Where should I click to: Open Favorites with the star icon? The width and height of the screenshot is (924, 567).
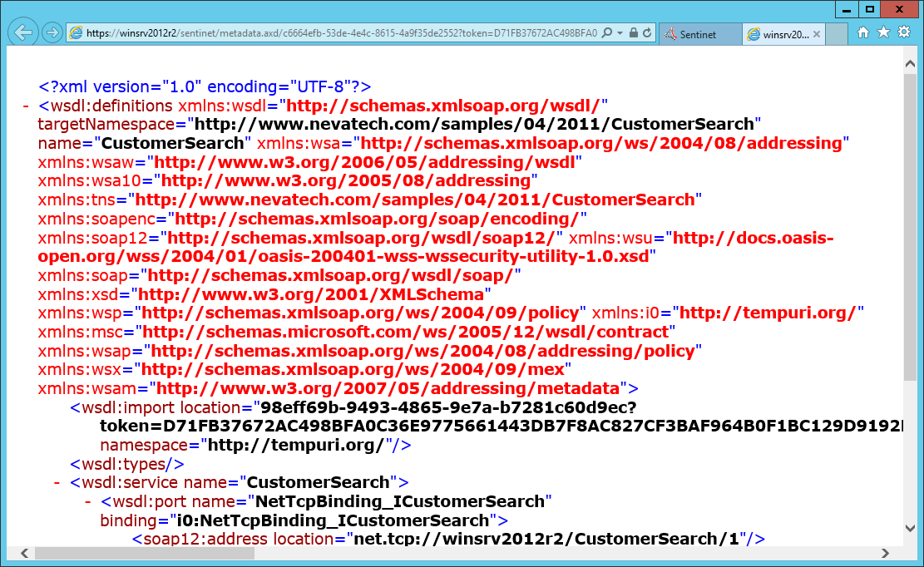point(883,32)
